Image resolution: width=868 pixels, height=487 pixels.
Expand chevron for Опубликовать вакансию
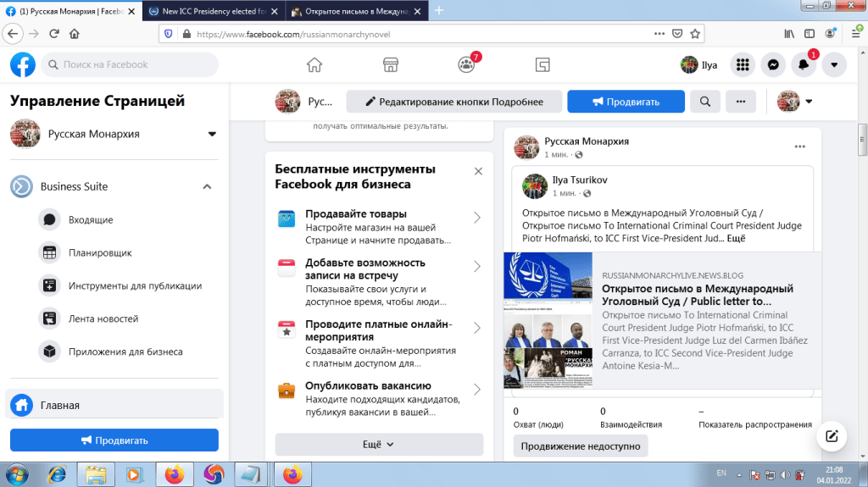(x=477, y=390)
